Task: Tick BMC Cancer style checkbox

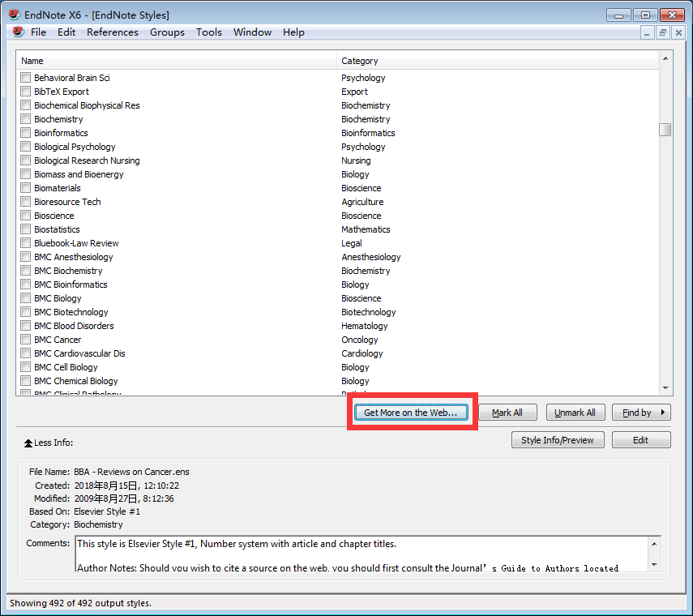Action: tap(26, 340)
